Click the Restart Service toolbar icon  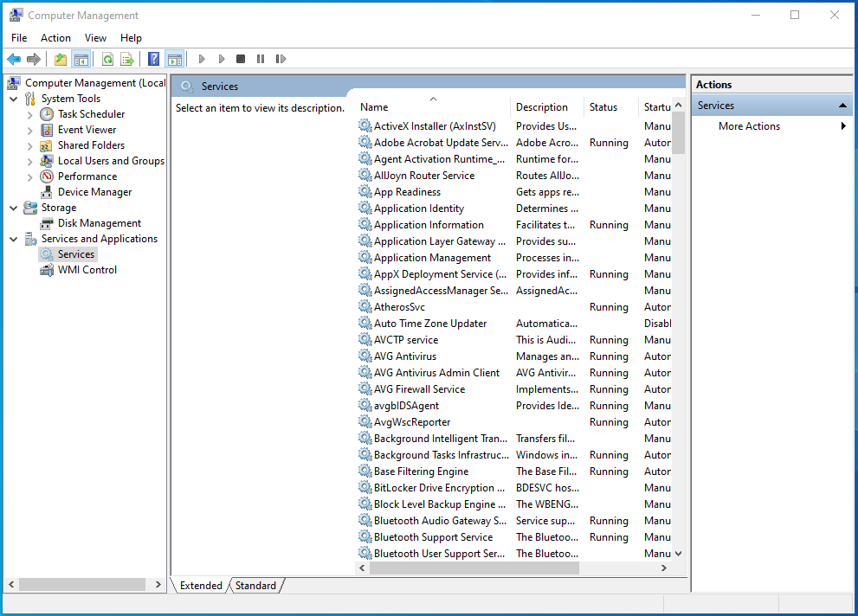pos(281,59)
